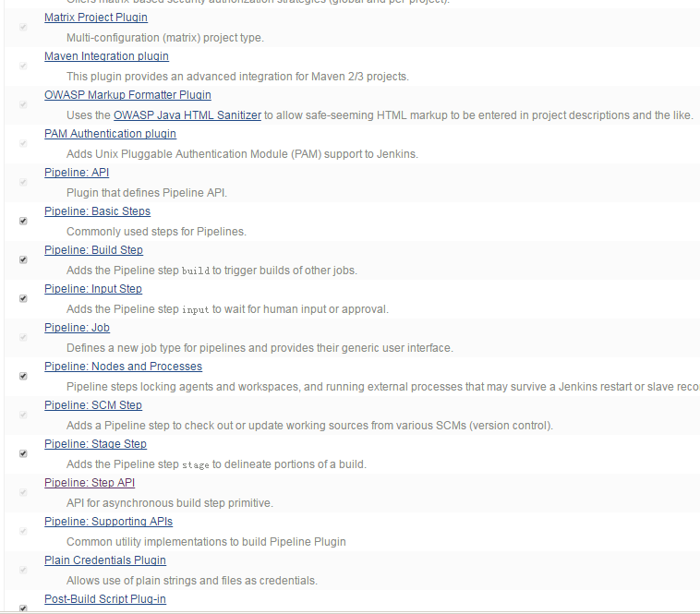Open the Matrix Project Plugin link
This screenshot has width=700, height=614.
point(96,18)
